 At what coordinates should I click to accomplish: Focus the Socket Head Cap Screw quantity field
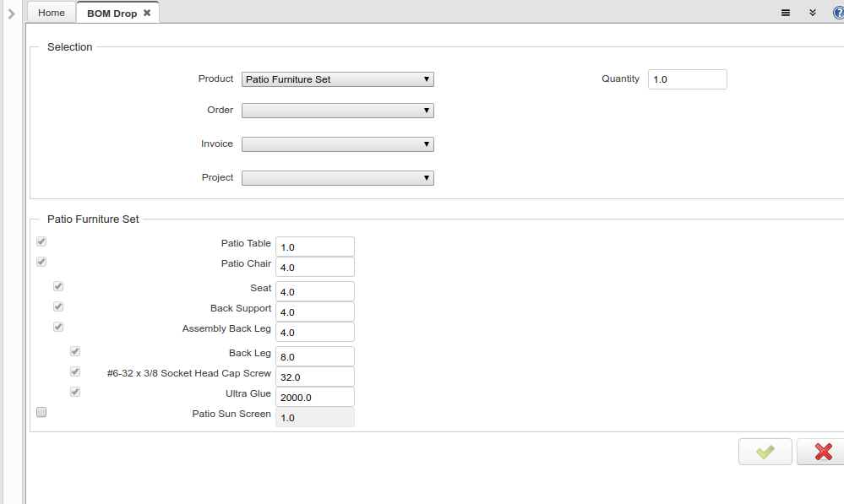[314, 377]
